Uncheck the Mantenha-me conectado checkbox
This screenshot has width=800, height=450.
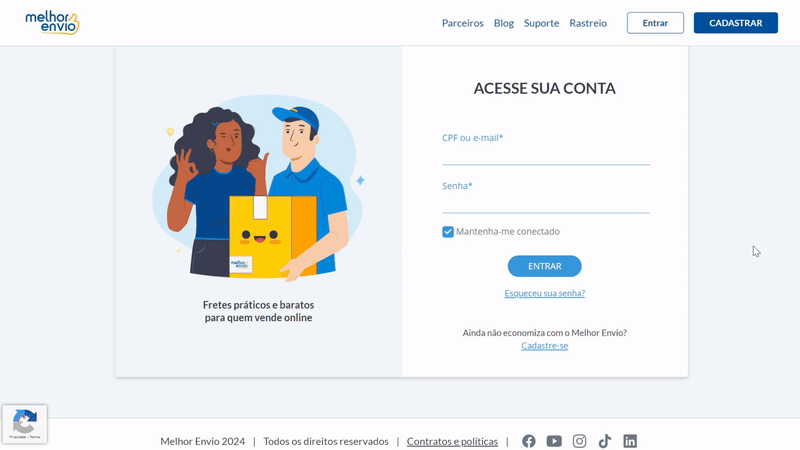[448, 232]
